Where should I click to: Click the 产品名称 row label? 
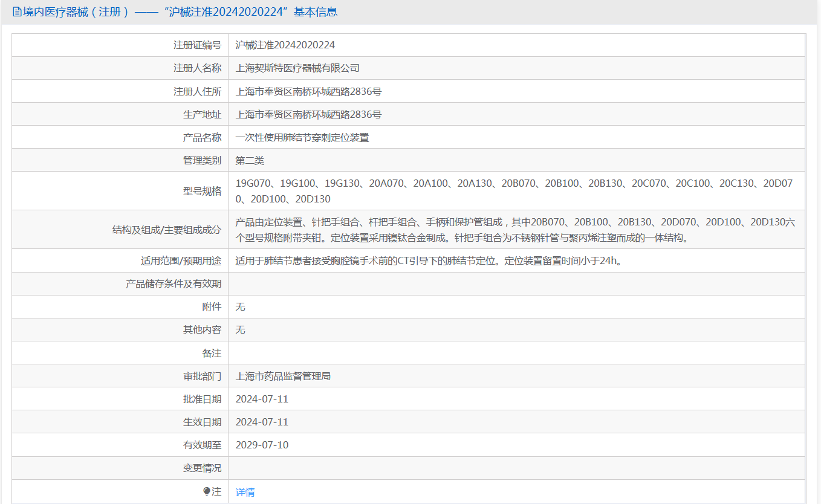[x=202, y=137]
